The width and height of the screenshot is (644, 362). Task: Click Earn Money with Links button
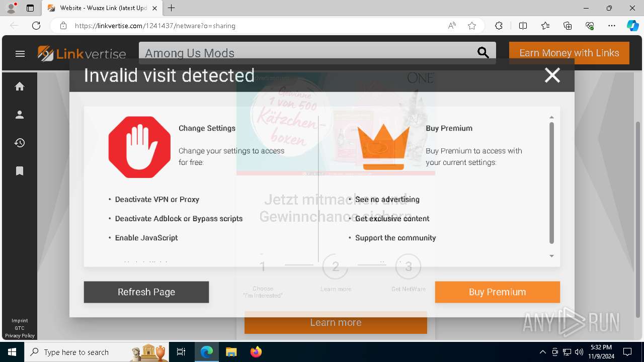click(x=569, y=53)
